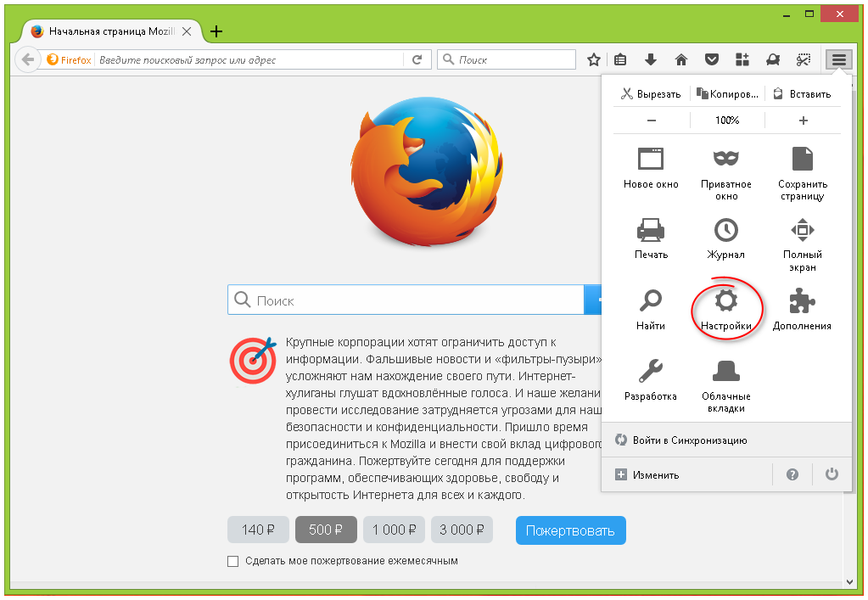
Task: Reset zoom by clicking 100%
Action: tap(727, 121)
